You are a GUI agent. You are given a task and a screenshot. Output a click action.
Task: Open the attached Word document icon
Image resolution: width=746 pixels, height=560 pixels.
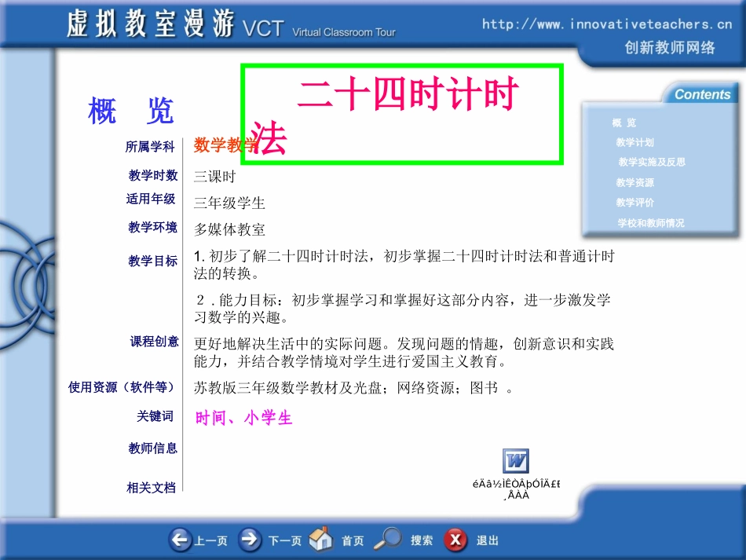[516, 461]
